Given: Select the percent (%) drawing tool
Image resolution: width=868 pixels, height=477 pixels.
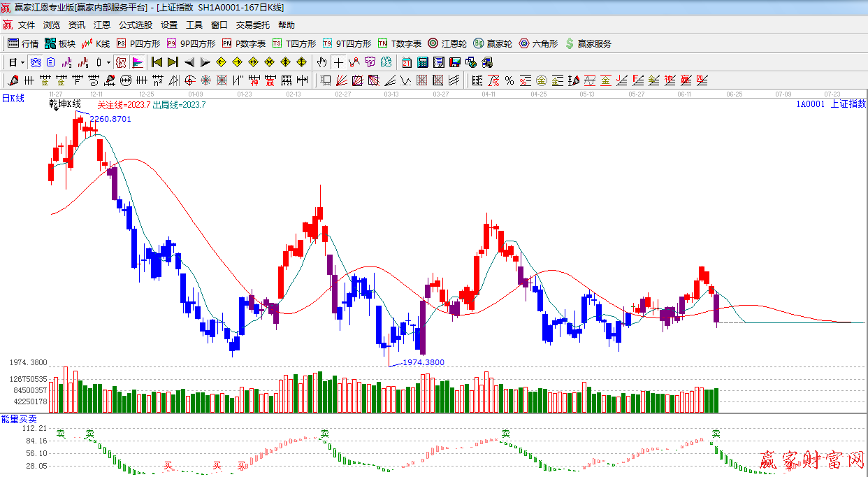Looking at the screenshot, I should tap(509, 80).
